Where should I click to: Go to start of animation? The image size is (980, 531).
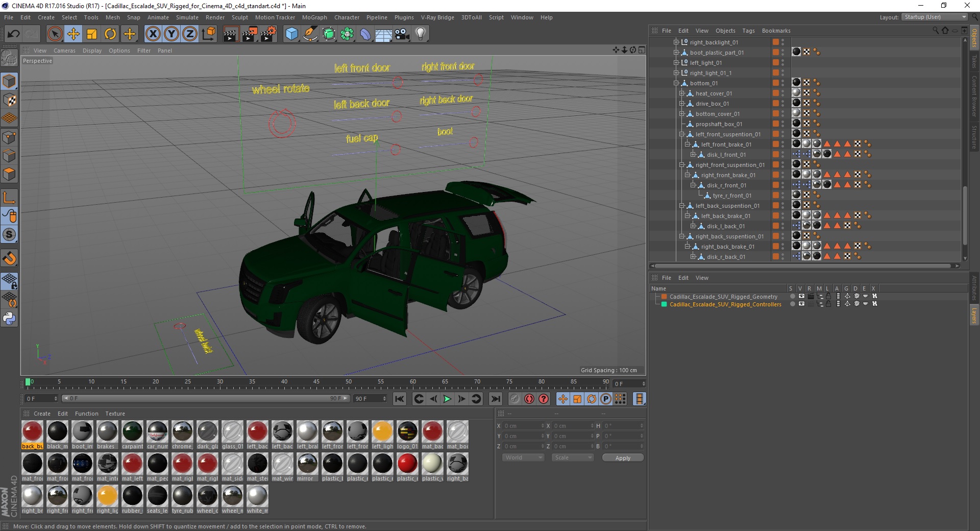400,399
